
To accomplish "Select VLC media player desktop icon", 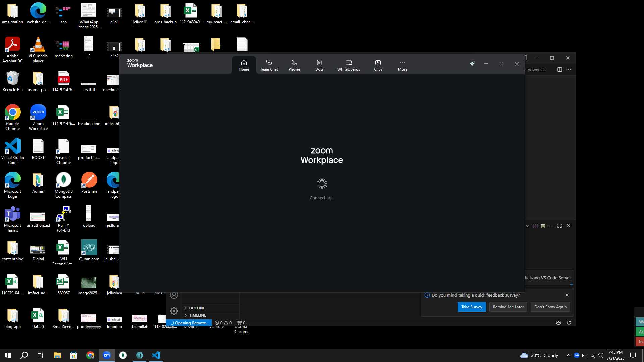I will 38,50.
